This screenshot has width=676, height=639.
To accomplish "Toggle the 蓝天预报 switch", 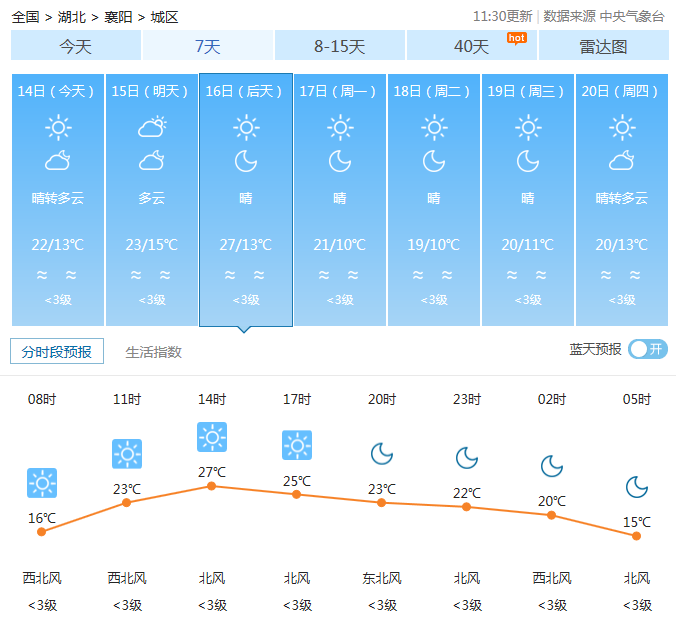I will tap(648, 349).
